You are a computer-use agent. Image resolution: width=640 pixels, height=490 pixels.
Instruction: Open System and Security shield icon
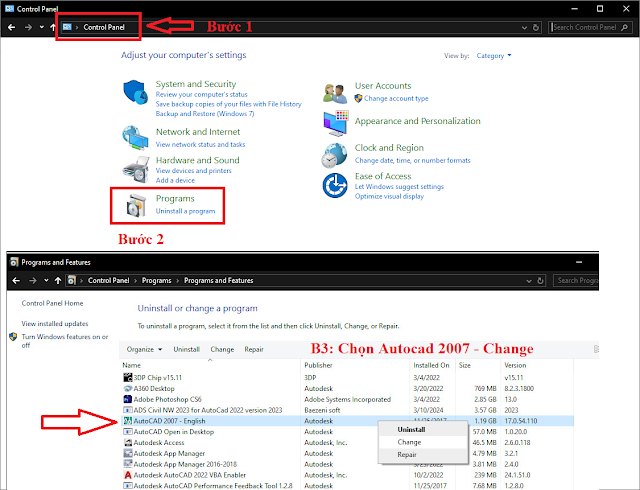135,92
